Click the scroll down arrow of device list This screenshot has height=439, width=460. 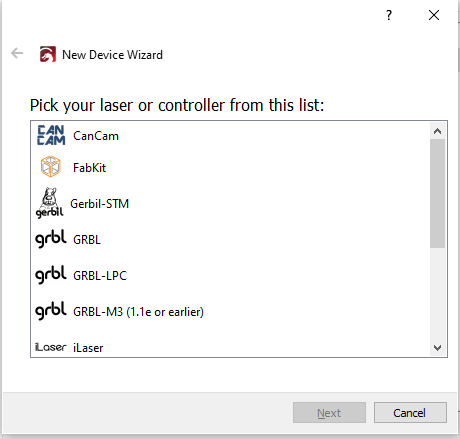click(x=438, y=348)
